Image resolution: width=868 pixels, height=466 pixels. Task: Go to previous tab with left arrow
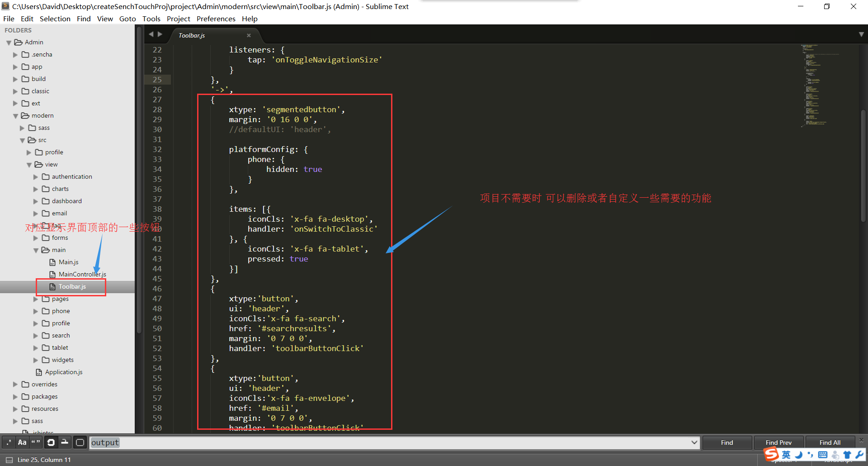pyautogui.click(x=151, y=34)
